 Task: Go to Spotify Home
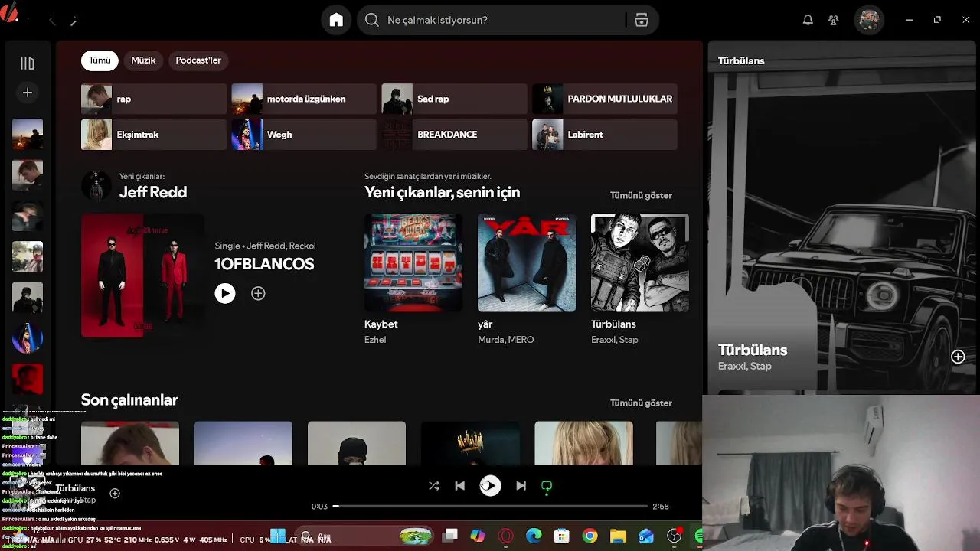pos(336,20)
